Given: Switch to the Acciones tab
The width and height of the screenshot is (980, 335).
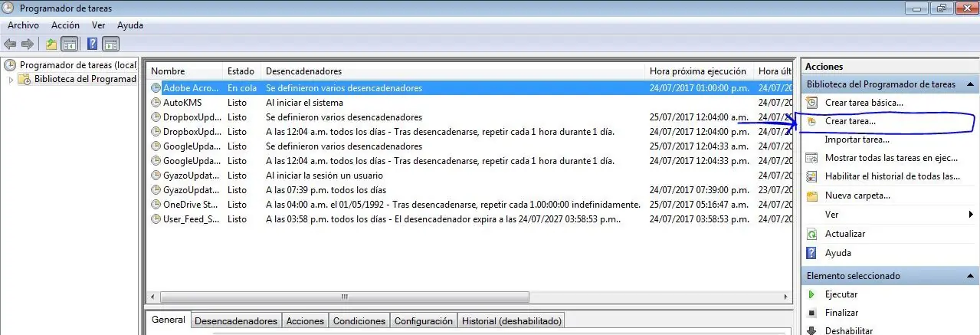Looking at the screenshot, I should pyautogui.click(x=305, y=321).
